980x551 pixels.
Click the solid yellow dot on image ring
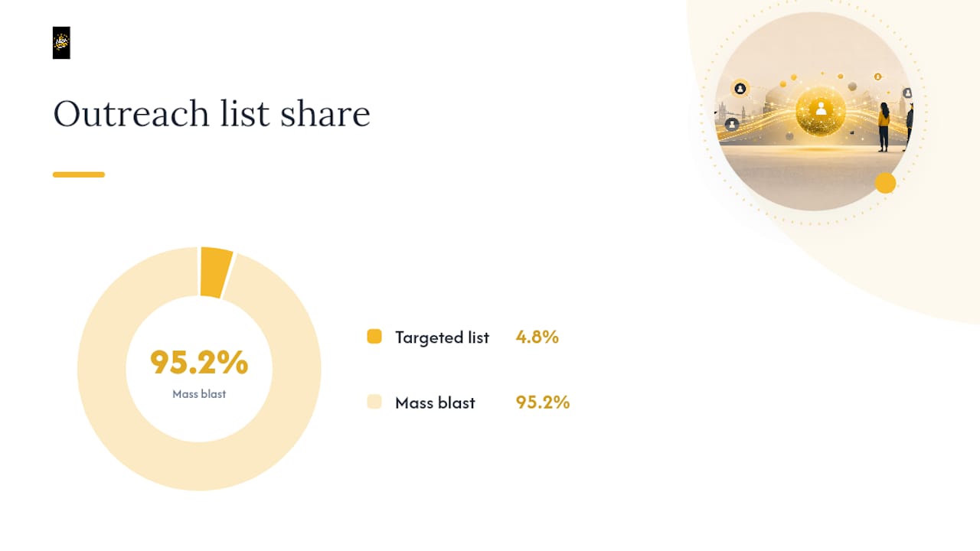tap(885, 183)
